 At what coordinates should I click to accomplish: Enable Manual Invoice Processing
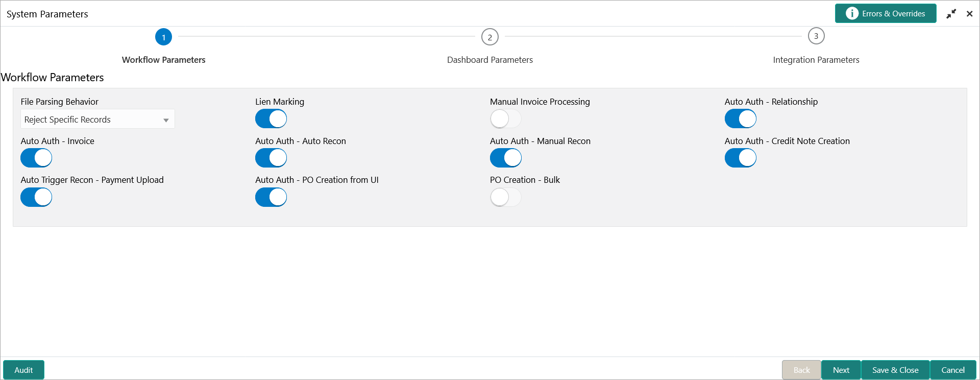click(505, 119)
